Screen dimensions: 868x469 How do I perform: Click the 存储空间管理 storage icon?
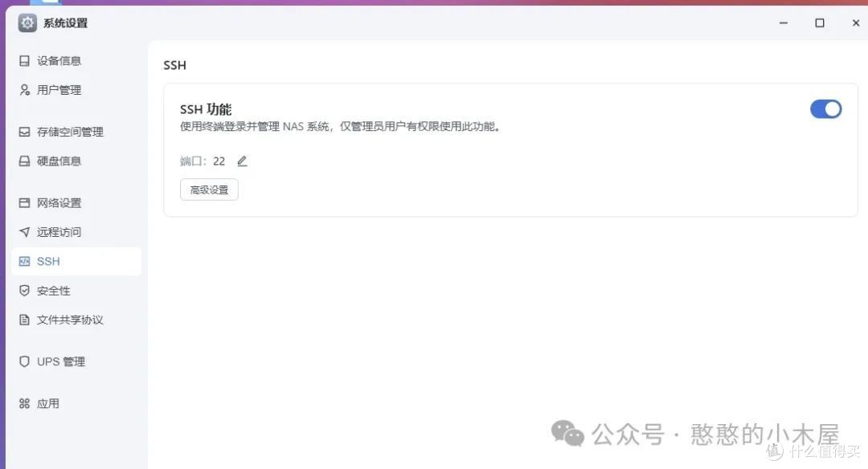(24, 132)
